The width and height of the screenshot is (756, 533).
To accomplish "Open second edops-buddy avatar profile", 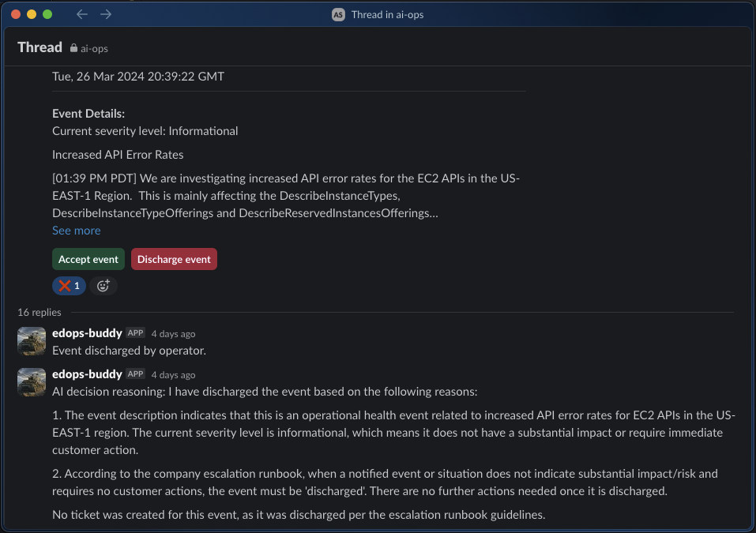I will point(32,382).
